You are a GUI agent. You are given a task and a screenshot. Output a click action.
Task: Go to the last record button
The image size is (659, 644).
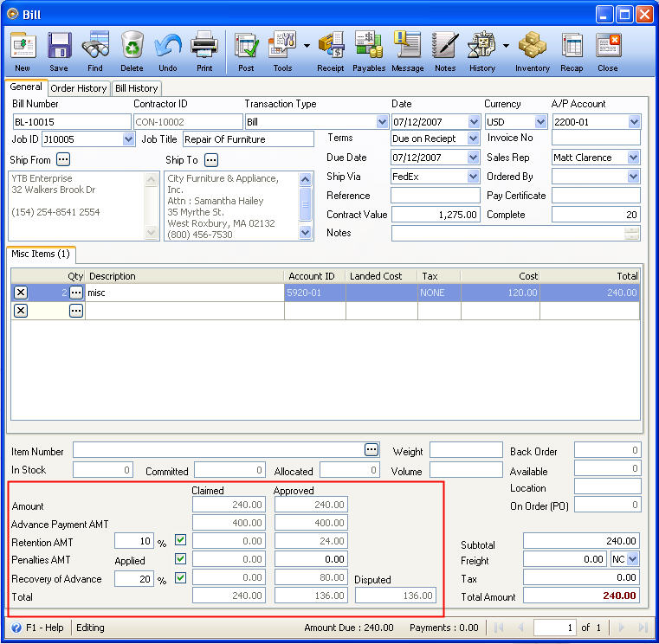point(643,628)
